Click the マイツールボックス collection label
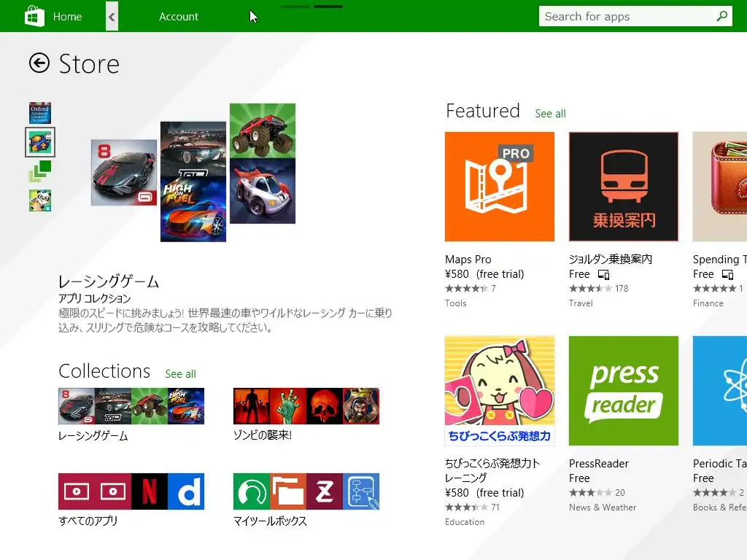The width and height of the screenshot is (747, 560). coord(270,521)
